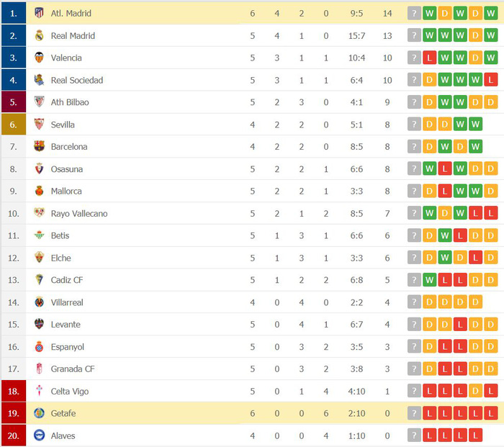Click the Atl. Madrid club crest
The height and width of the screenshot is (447, 504).
(39, 13)
